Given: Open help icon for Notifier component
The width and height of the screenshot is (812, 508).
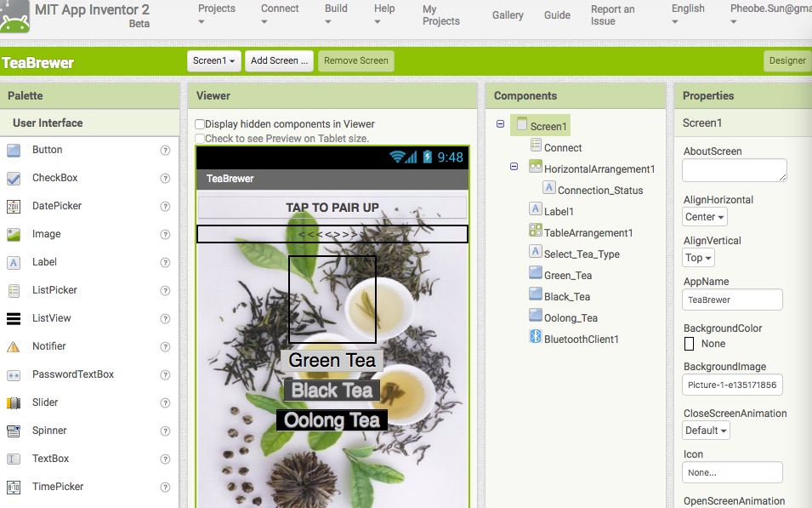Looking at the screenshot, I should [165, 347].
